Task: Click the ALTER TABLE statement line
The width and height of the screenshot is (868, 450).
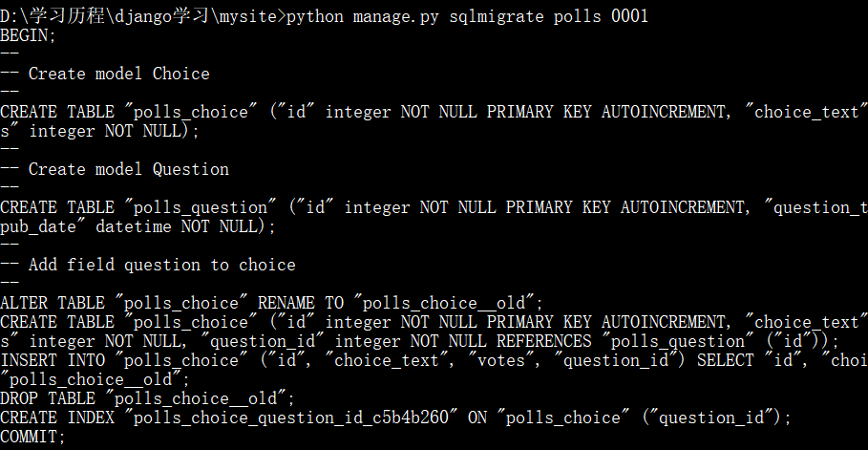Action: (272, 303)
